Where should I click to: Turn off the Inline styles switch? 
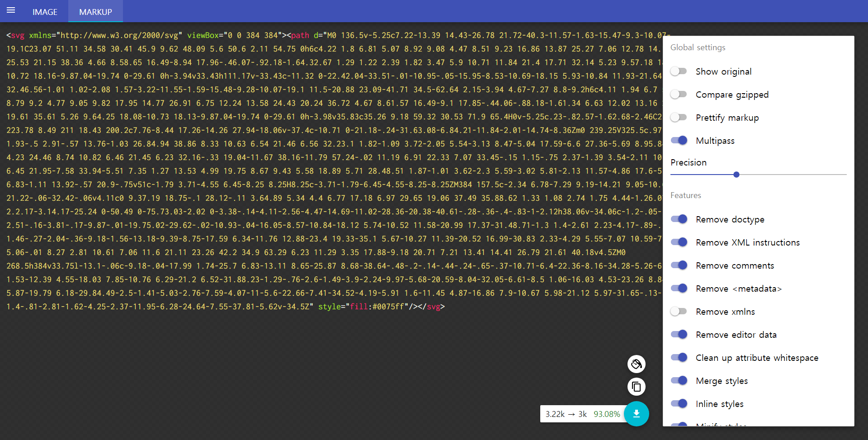(679, 404)
